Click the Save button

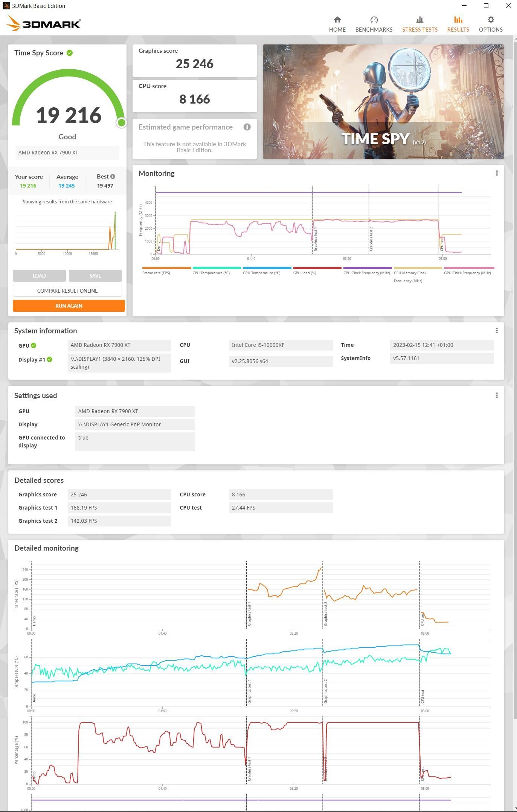pyautogui.click(x=95, y=276)
